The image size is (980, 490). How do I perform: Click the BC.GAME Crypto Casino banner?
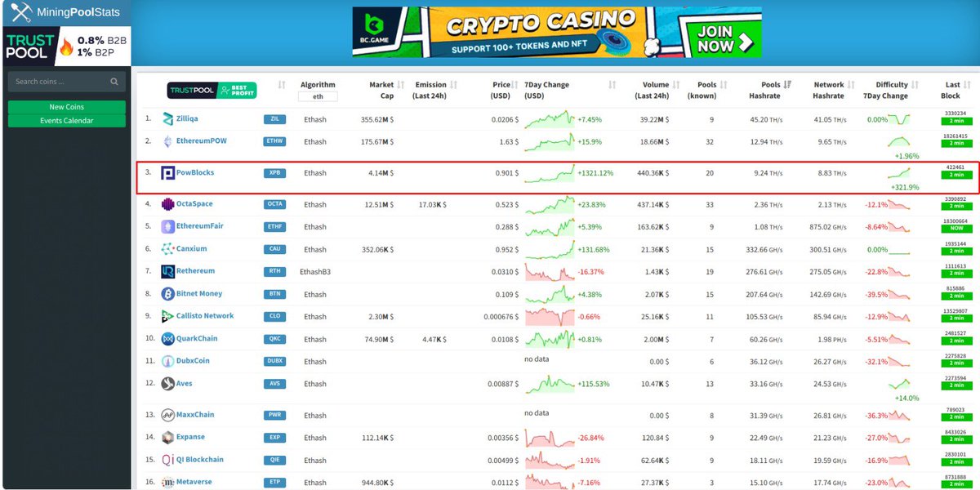pyautogui.click(x=557, y=33)
